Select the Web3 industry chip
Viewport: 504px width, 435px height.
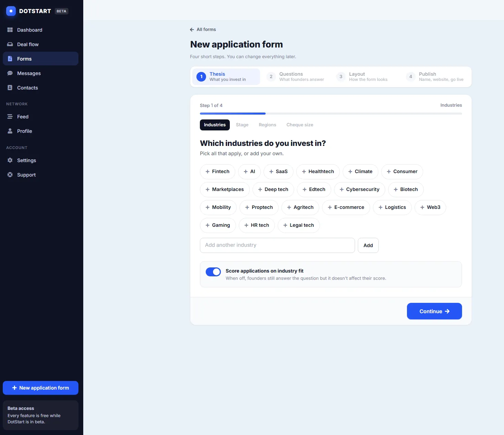[x=430, y=208]
